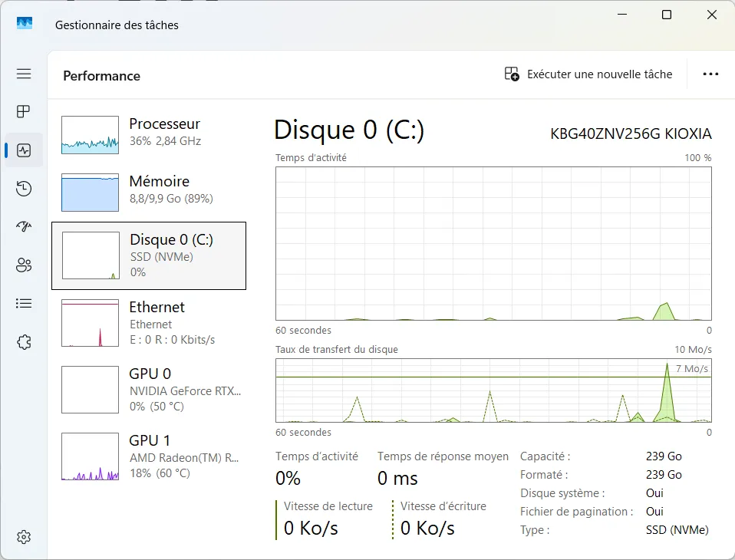This screenshot has width=735, height=560.
Task: Select the GPU 1 AMD Radeon entry
Action: (149, 456)
